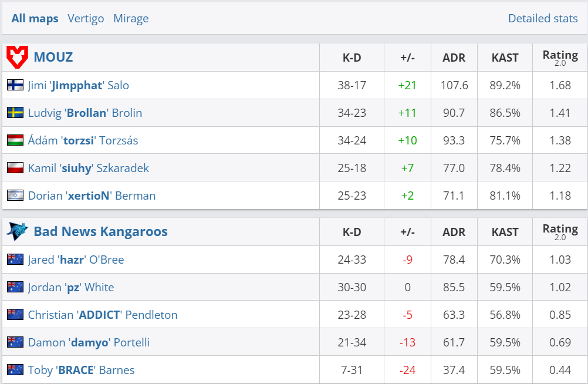Click the Poland flag beside siuhy
This screenshot has height=384, width=588.
click(x=15, y=168)
